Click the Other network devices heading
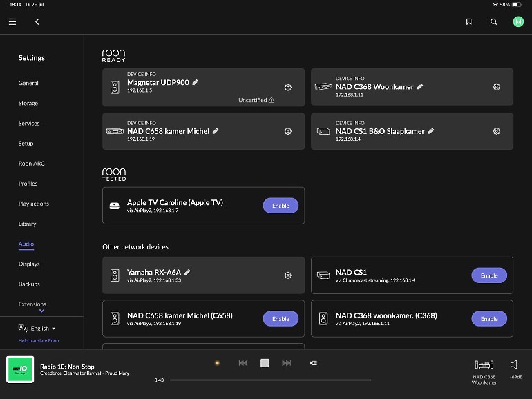This screenshot has width=532, height=399. coord(135,247)
